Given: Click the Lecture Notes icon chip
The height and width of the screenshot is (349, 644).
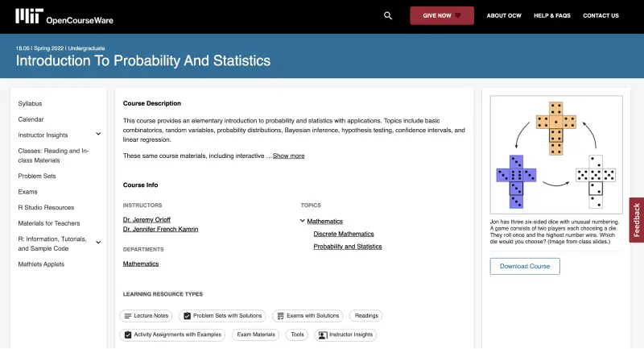Looking at the screenshot, I should [128, 316].
